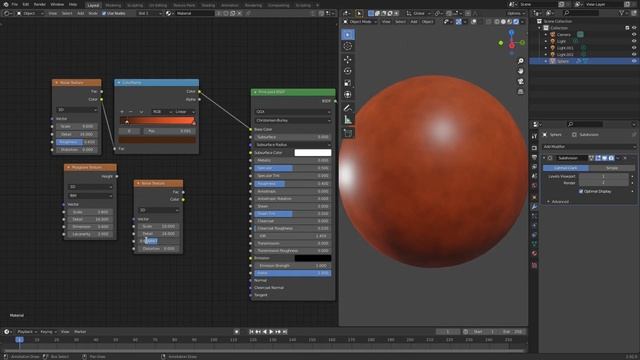The width and height of the screenshot is (640, 360).
Task: Open GGX distribution dropdown in Principled BSDF
Action: tap(293, 111)
